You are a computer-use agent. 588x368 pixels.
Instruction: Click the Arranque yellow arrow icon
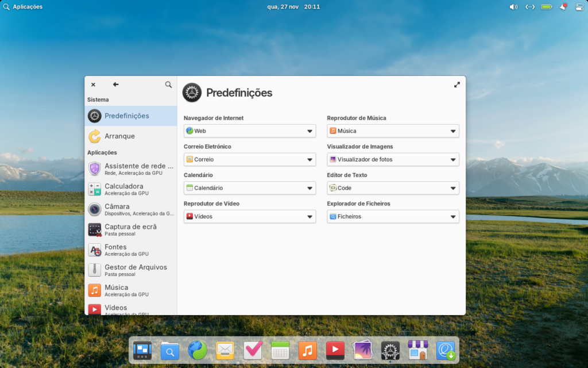pyautogui.click(x=95, y=136)
